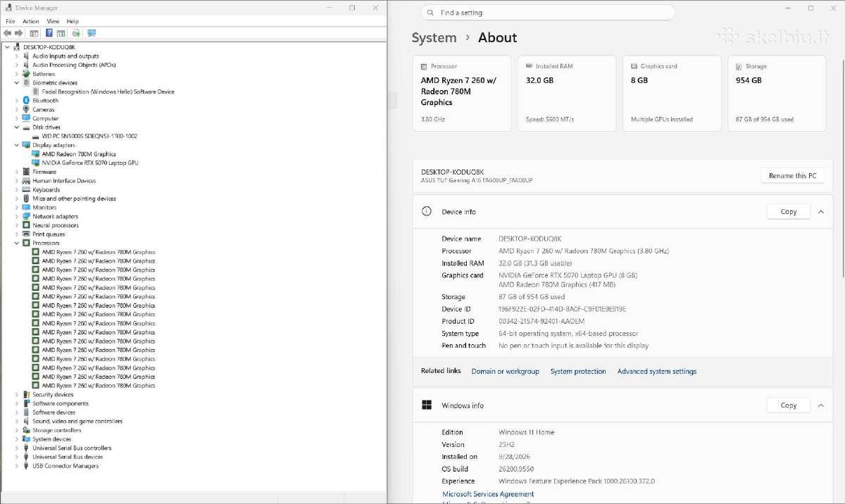
Task: Open the System protection link
Action: pos(578,371)
